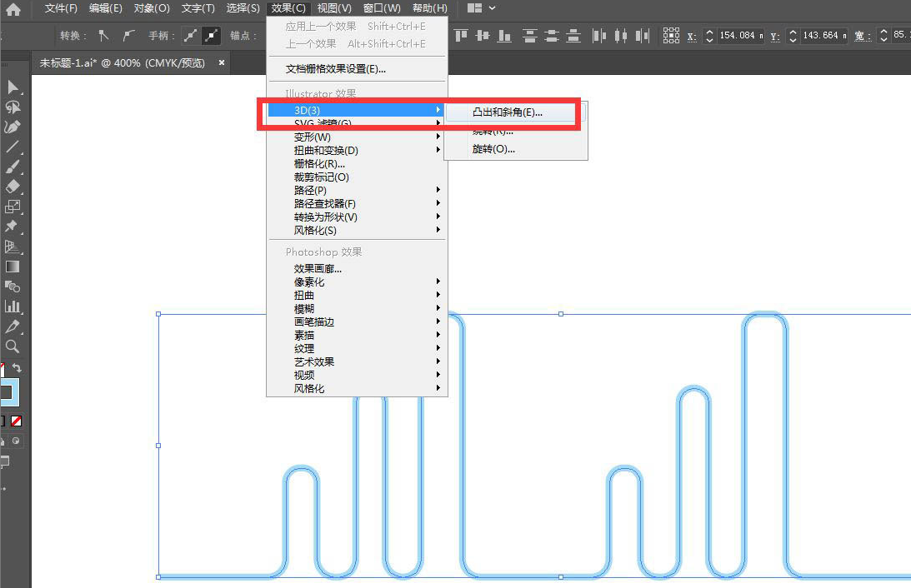Click the vertical align bottom icon
Viewport: 911px width, 588px height.
click(x=504, y=36)
